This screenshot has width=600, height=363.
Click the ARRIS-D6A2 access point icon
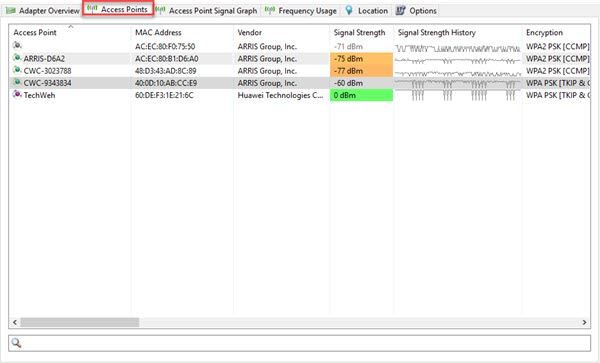tap(17, 58)
